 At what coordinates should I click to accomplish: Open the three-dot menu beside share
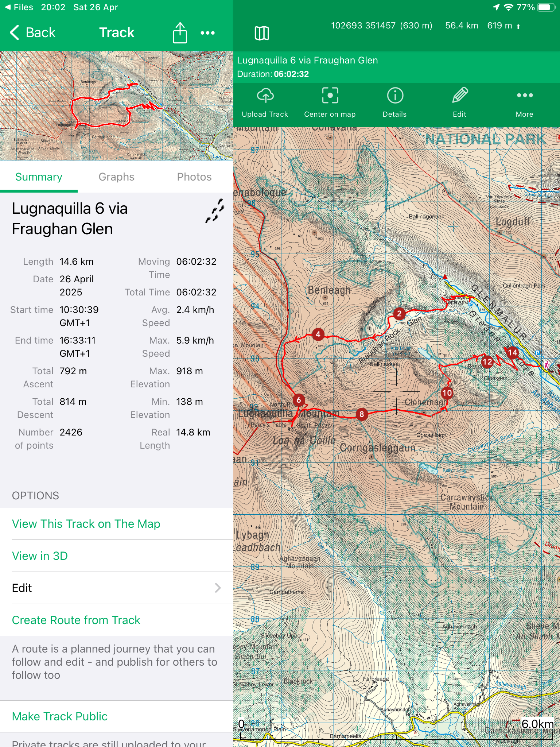207,33
